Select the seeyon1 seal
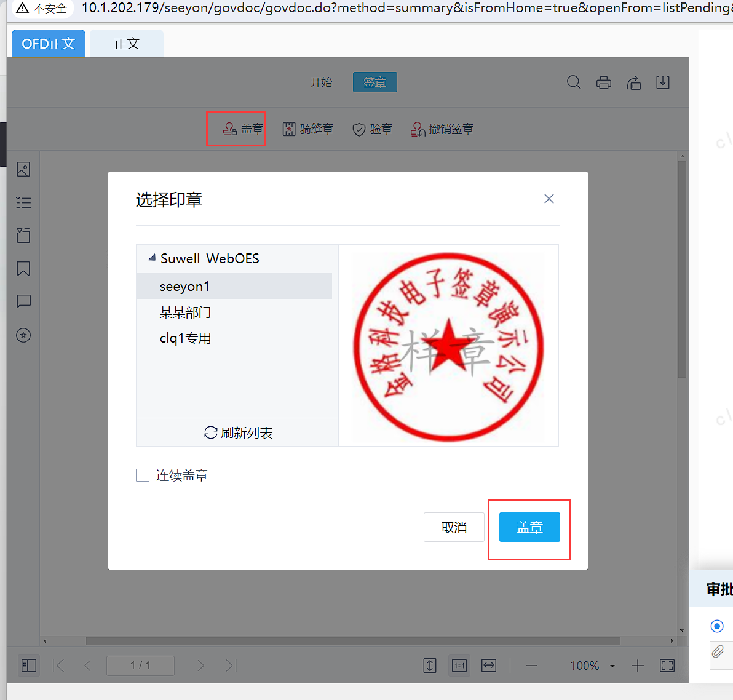Viewport: 733px width, 700px height. [x=234, y=286]
